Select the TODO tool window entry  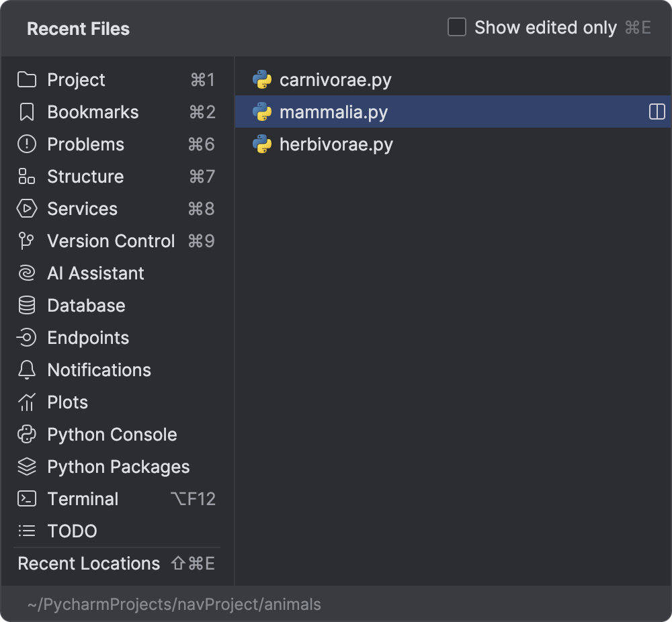[x=72, y=531]
